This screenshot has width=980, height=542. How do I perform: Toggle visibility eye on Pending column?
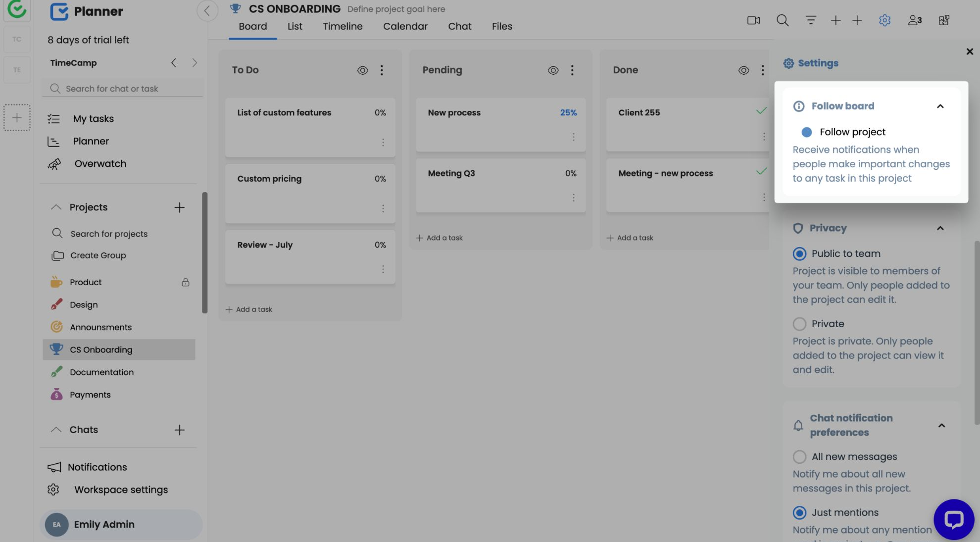click(553, 70)
